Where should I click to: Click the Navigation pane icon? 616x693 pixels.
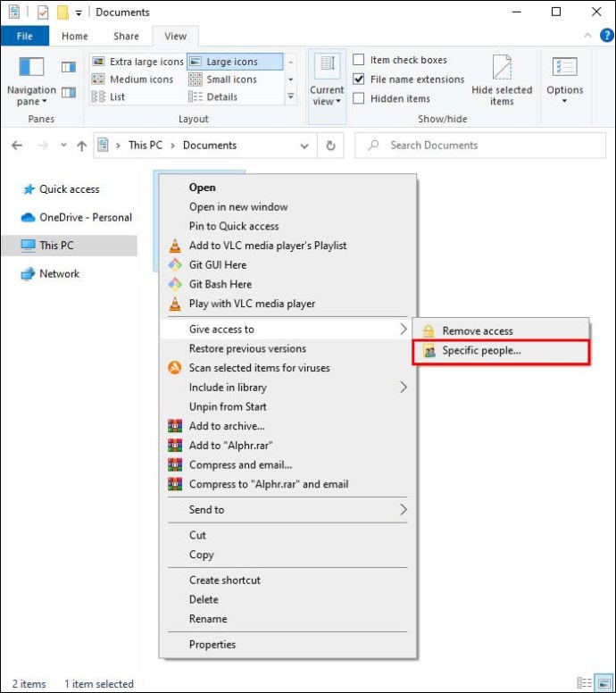(x=31, y=67)
